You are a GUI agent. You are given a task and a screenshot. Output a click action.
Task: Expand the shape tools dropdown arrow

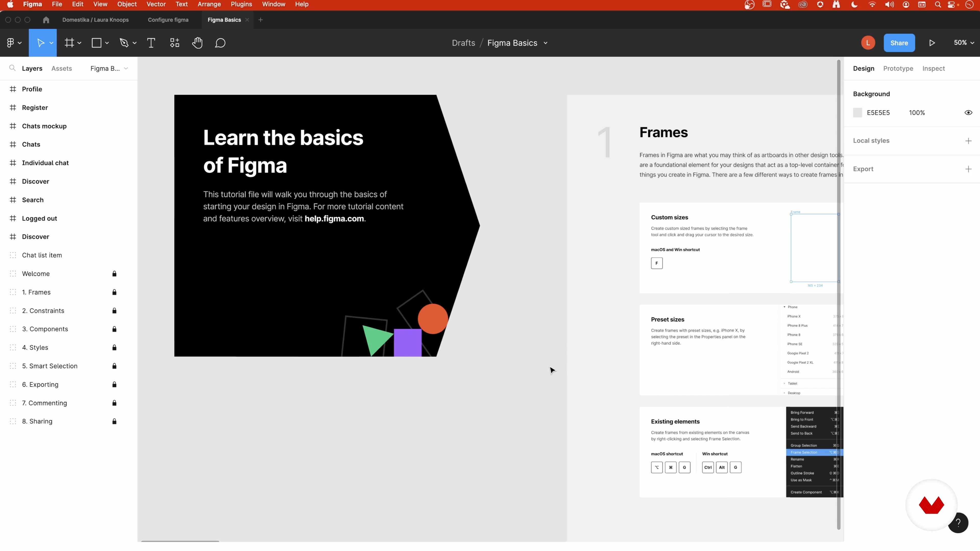coord(107,43)
